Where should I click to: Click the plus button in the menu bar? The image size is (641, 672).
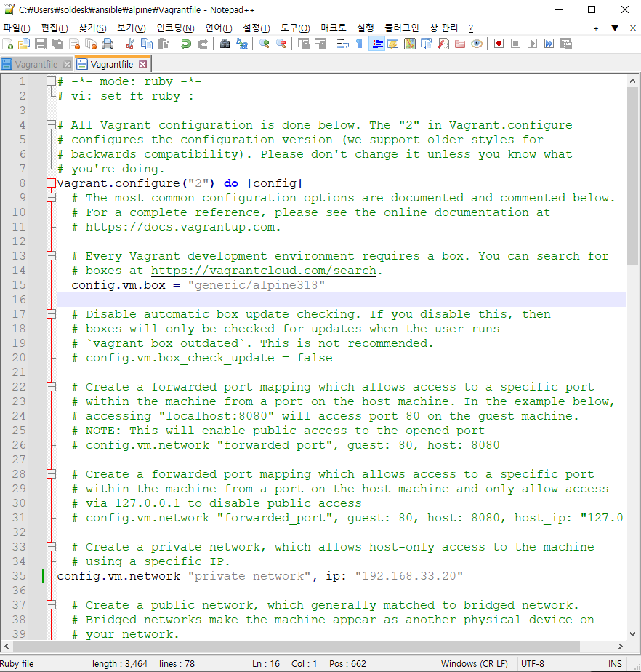pyautogui.click(x=596, y=28)
